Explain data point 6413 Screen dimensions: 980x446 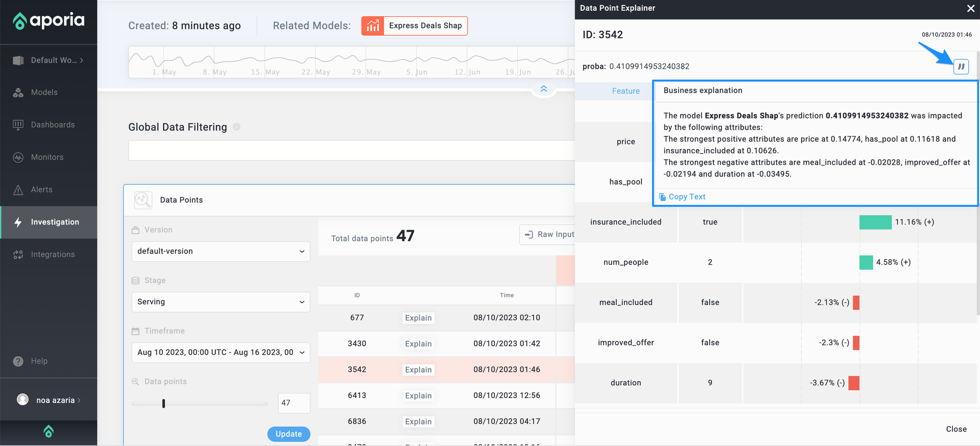[x=418, y=396]
